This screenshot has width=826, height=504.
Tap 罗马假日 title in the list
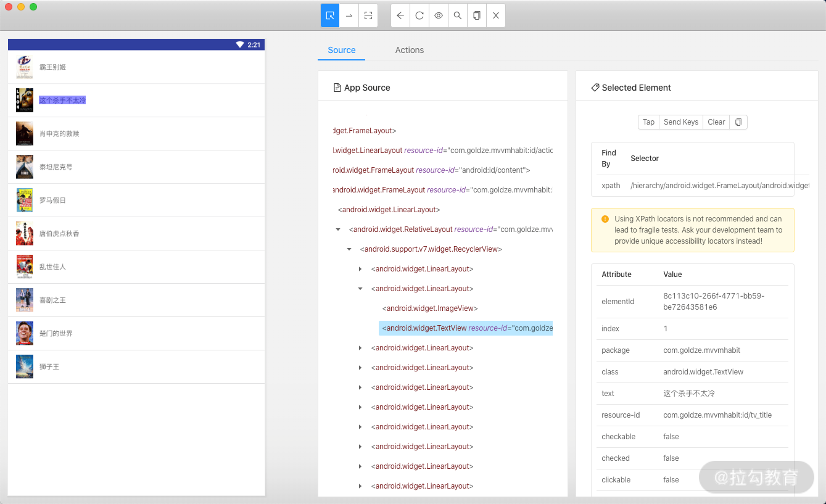coord(52,200)
